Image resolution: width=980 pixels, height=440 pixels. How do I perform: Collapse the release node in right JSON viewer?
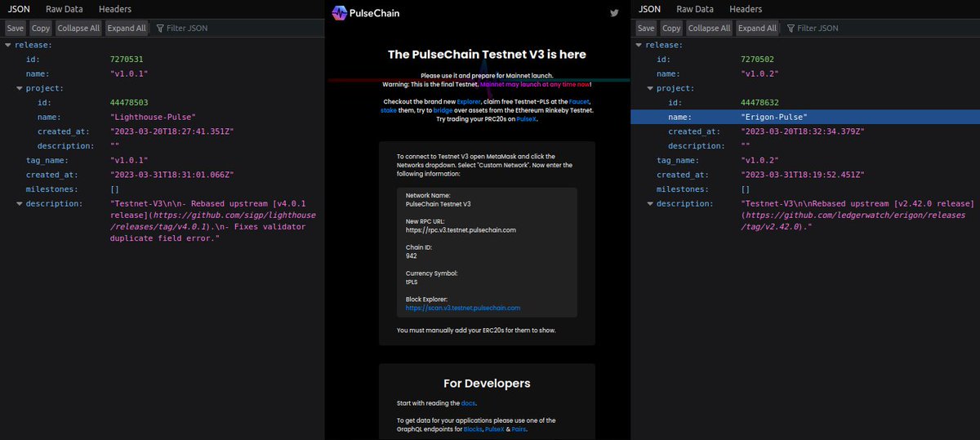(x=639, y=45)
